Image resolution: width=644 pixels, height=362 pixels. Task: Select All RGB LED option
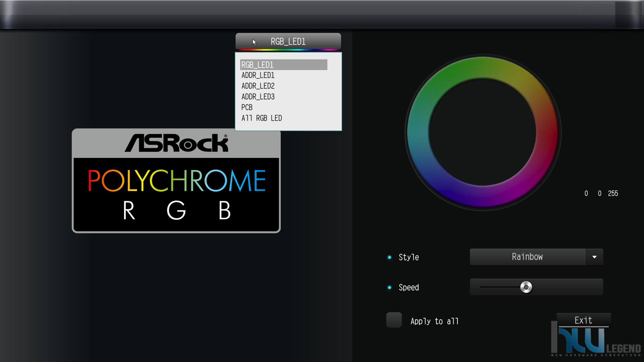[x=262, y=118]
